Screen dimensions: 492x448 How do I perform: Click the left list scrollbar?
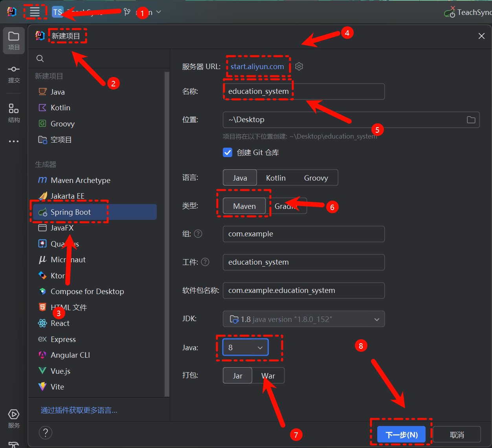[x=167, y=234]
